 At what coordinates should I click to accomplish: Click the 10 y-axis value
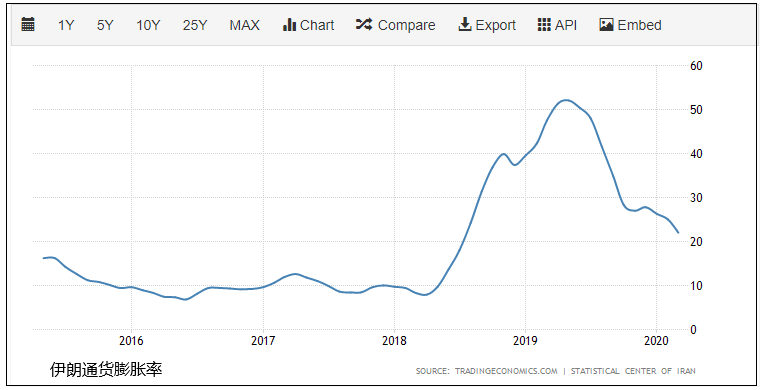coord(696,286)
